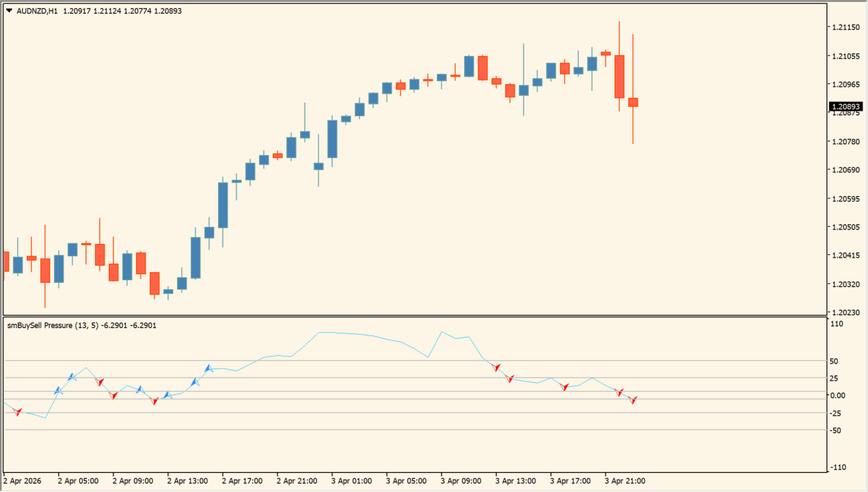This screenshot has width=868, height=492.
Task: Click the highlighted current price tag 1.20893
Action: [x=846, y=107]
